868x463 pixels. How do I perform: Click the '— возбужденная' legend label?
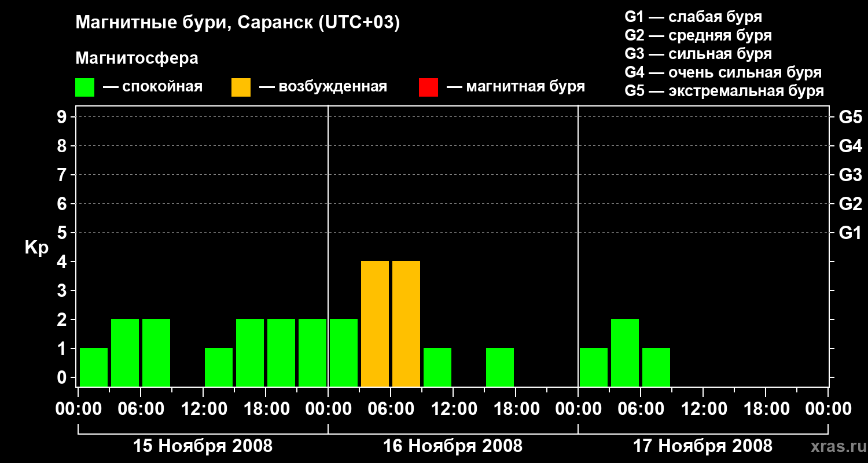coord(323,87)
